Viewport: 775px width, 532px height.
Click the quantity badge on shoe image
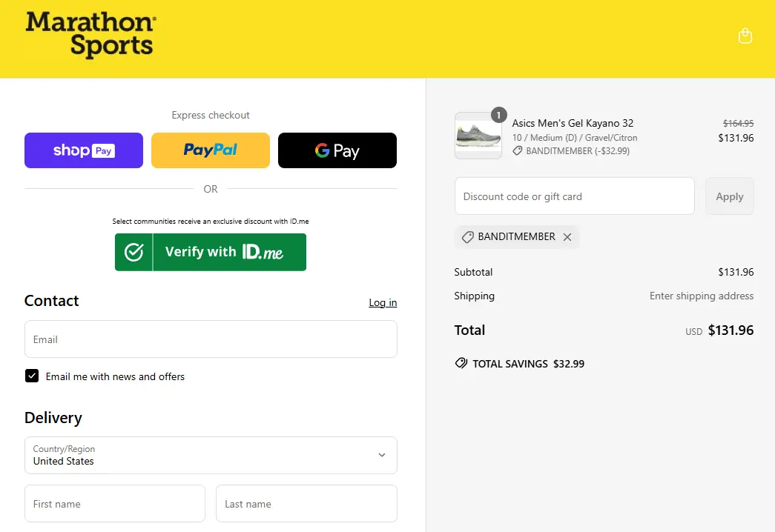coord(498,115)
